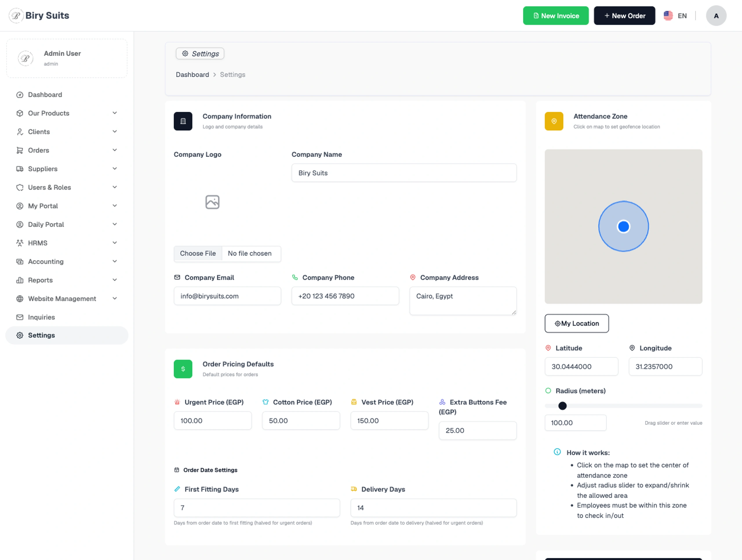Focus the Extra Buttons Fee field
The width and height of the screenshot is (742, 560).
(x=478, y=431)
